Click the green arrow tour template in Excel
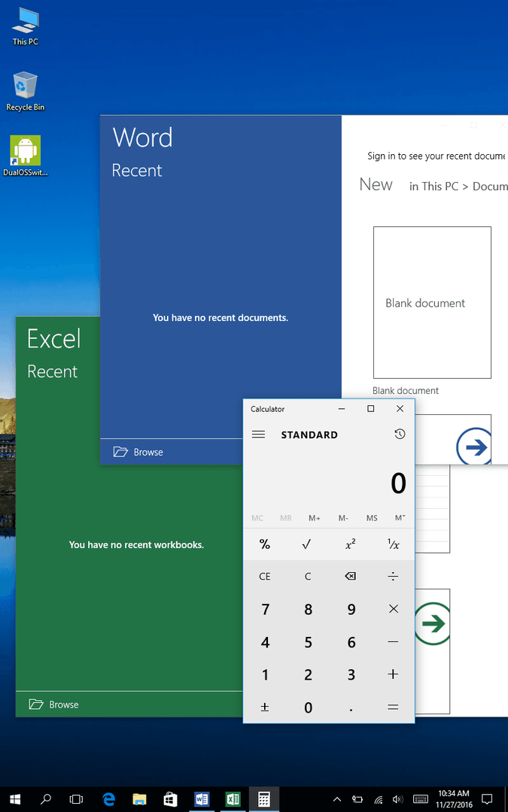Image resolution: width=508 pixels, height=812 pixels. point(433,623)
